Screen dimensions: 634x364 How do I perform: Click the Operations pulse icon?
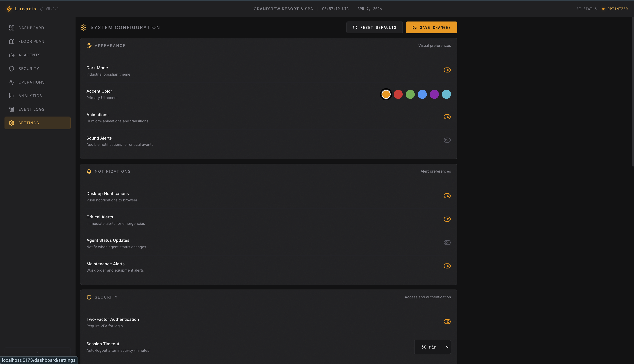pos(12,82)
